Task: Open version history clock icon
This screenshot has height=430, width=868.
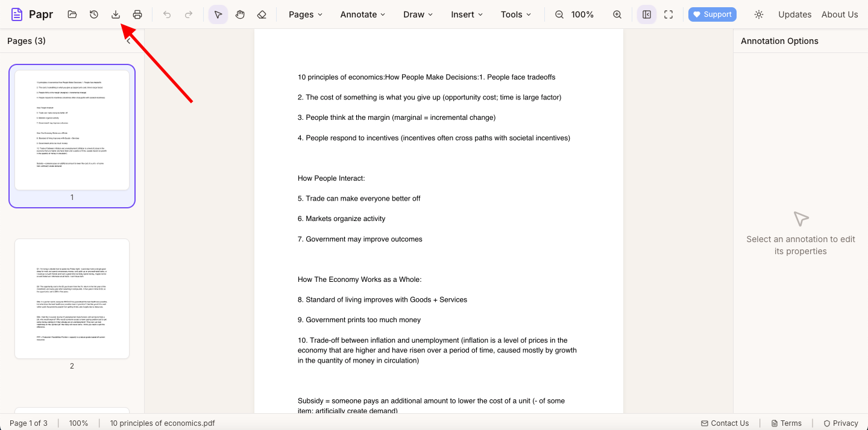Action: 94,14
